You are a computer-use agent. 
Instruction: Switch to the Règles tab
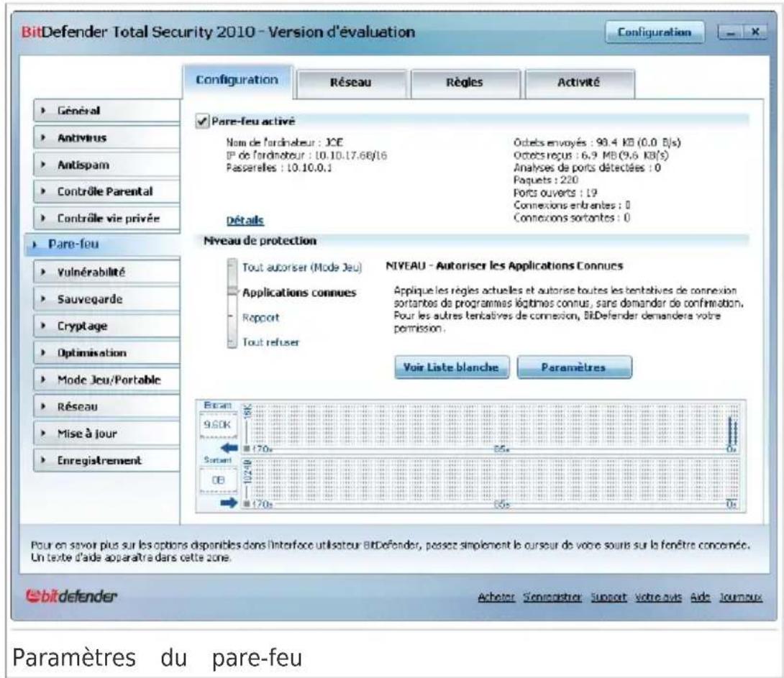465,83
